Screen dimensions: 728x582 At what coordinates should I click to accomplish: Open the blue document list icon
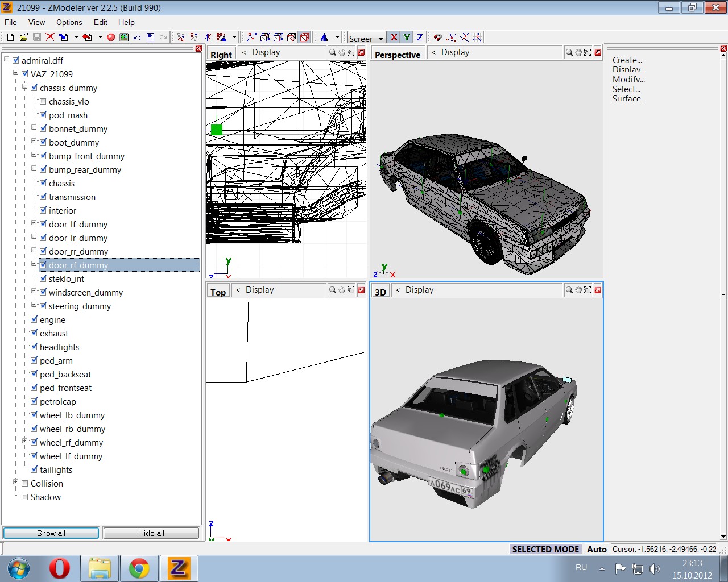click(150, 38)
